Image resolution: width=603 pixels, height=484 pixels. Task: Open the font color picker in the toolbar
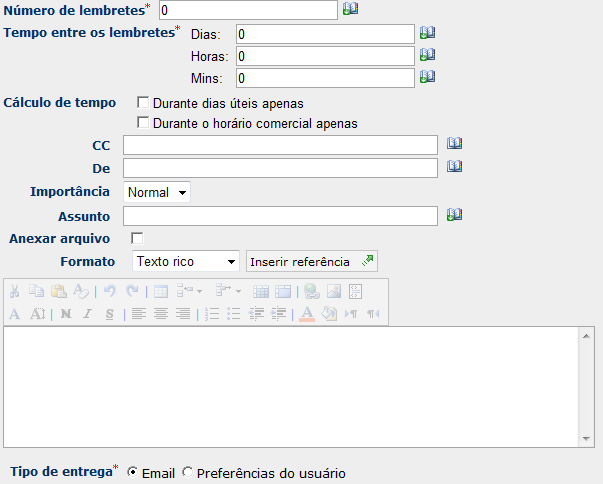coord(307,313)
